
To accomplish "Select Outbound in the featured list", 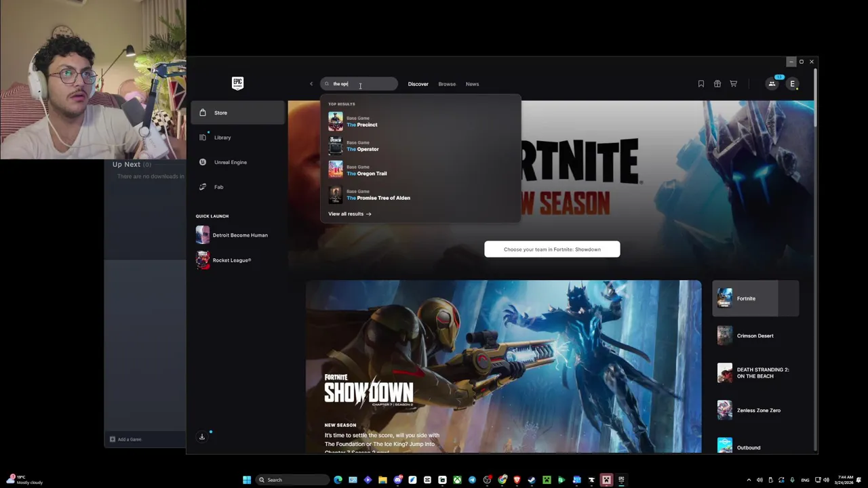I will [755, 444].
